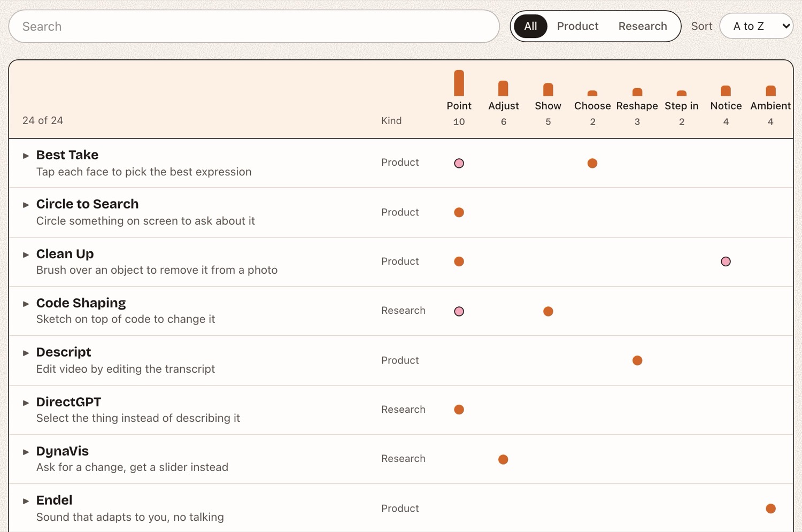
Task: Focus the Search input field
Action: tap(254, 26)
